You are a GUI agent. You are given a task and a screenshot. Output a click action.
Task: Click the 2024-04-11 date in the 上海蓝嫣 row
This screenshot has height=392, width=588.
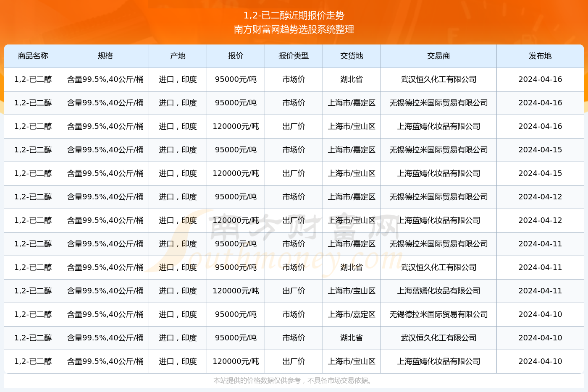tap(540, 291)
